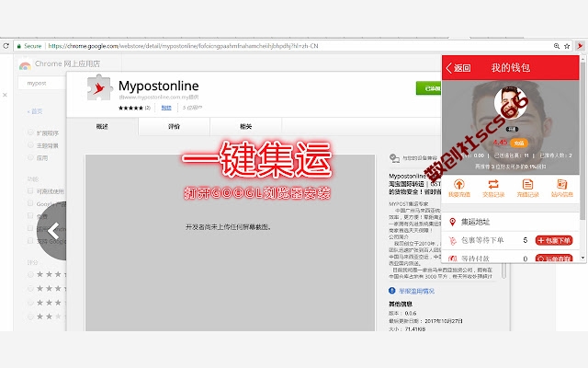Click the mypost store search field
Viewport: 588px width, 368px height.
tap(42, 83)
